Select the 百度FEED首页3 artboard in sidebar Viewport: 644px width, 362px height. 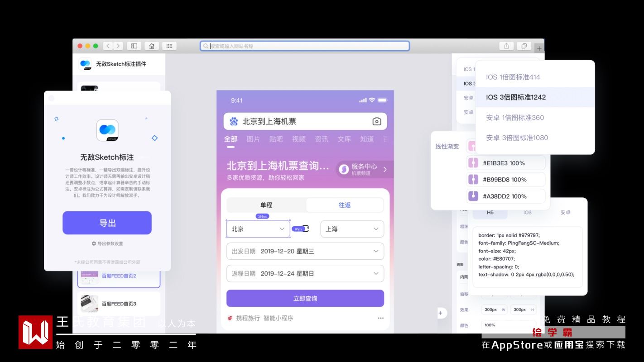tap(119, 304)
